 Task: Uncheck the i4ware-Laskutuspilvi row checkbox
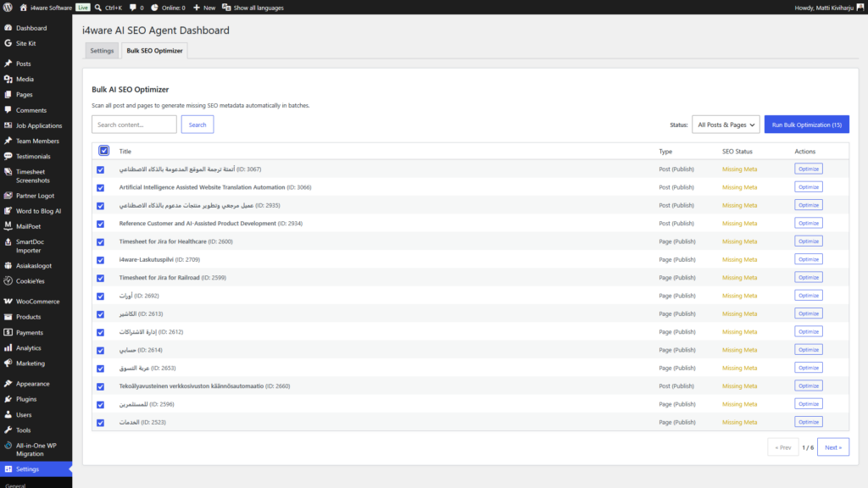tap(100, 260)
